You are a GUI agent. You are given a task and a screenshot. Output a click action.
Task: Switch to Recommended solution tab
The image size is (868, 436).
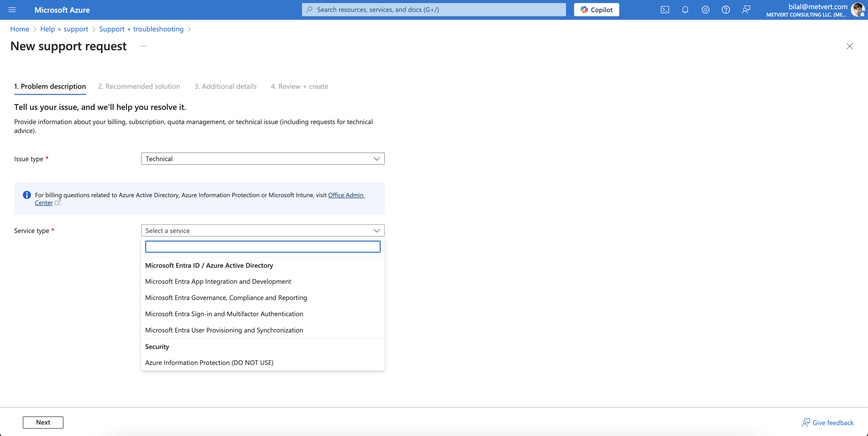click(x=139, y=86)
